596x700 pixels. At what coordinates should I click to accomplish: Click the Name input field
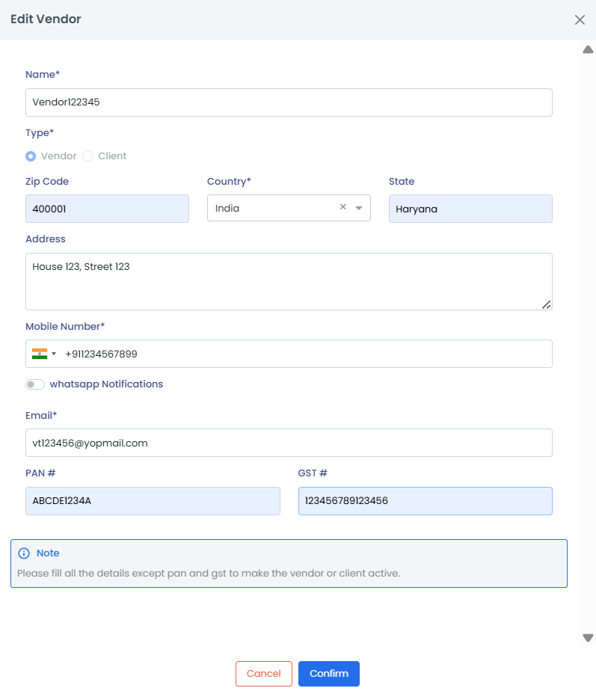tap(289, 102)
